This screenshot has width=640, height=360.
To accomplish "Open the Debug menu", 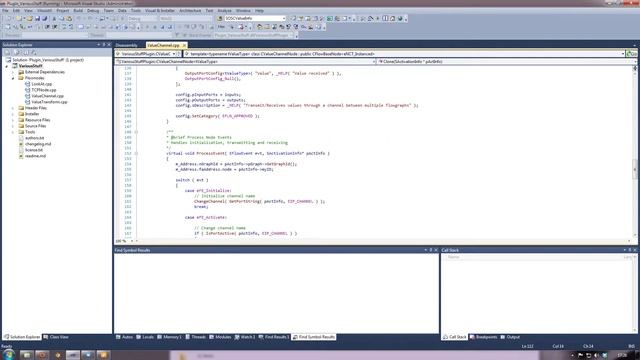I will click(93, 11).
